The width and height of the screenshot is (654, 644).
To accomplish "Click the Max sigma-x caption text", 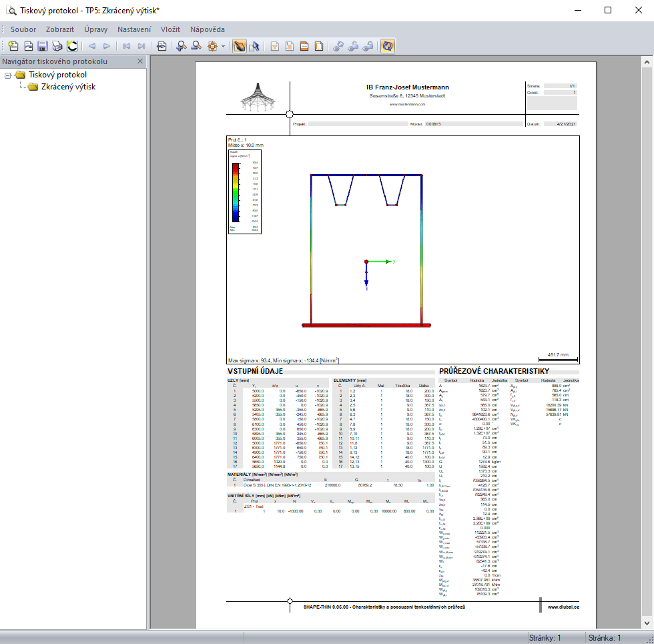I will 284,360.
